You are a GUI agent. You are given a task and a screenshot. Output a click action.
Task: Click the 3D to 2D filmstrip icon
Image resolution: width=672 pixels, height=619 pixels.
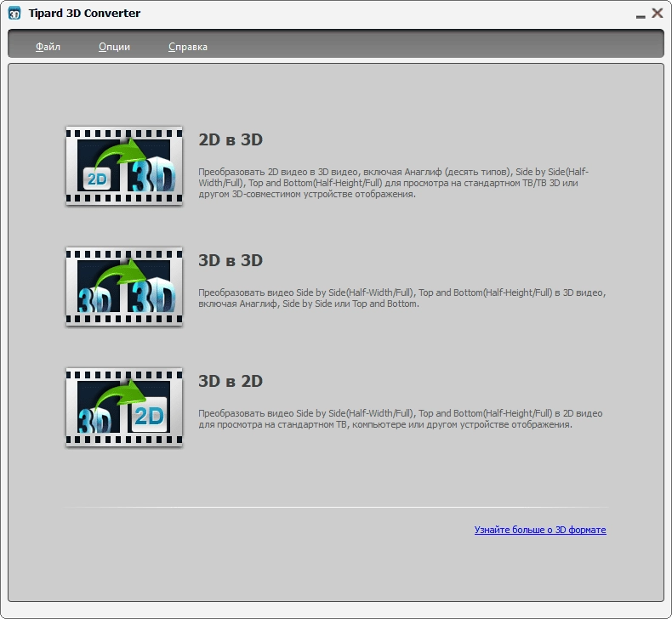(124, 407)
